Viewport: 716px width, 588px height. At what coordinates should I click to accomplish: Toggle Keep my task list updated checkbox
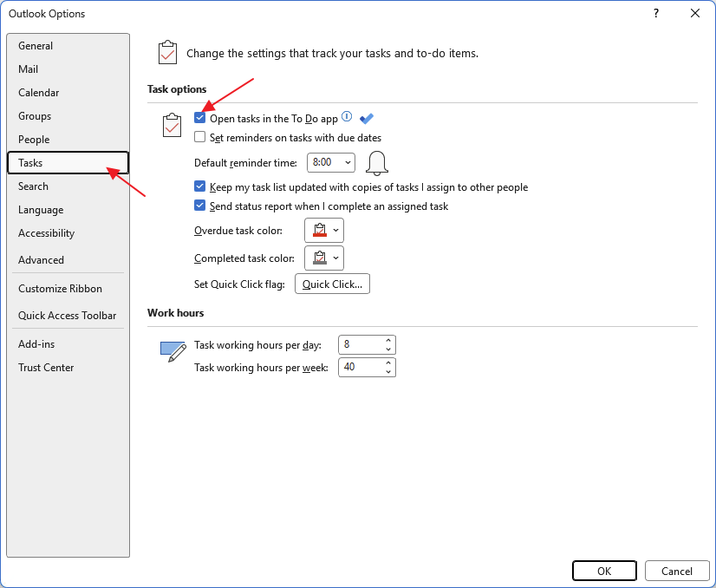(x=200, y=186)
